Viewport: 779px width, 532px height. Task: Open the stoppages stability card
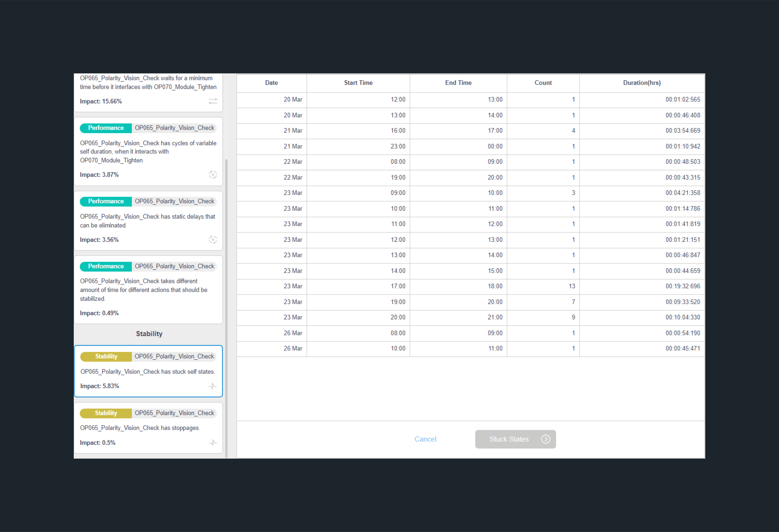pos(148,428)
